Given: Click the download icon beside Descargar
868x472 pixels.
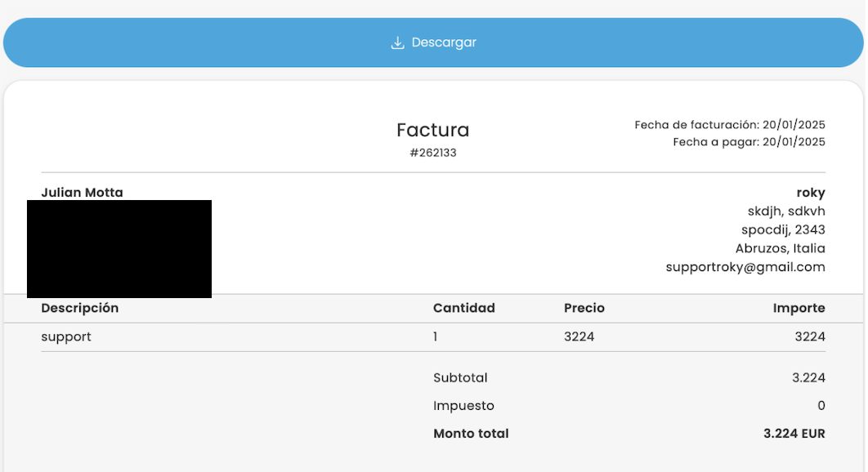Looking at the screenshot, I should (x=398, y=42).
